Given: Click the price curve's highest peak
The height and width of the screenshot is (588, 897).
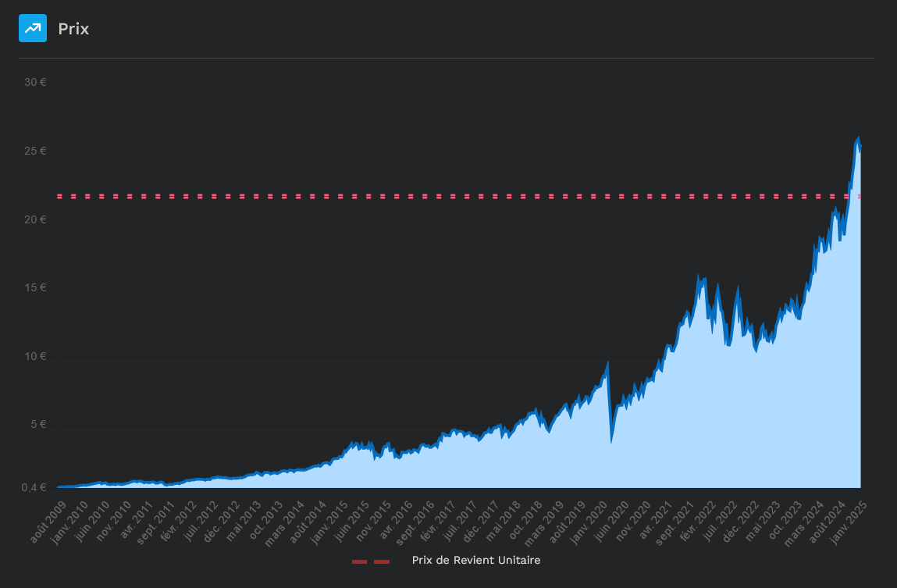Looking at the screenshot, I should point(859,137).
